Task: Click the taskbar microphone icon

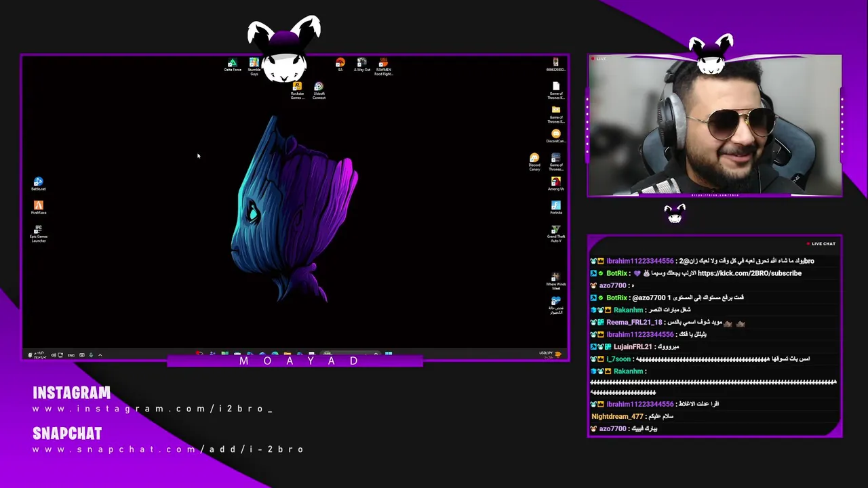Action: pos(91,355)
